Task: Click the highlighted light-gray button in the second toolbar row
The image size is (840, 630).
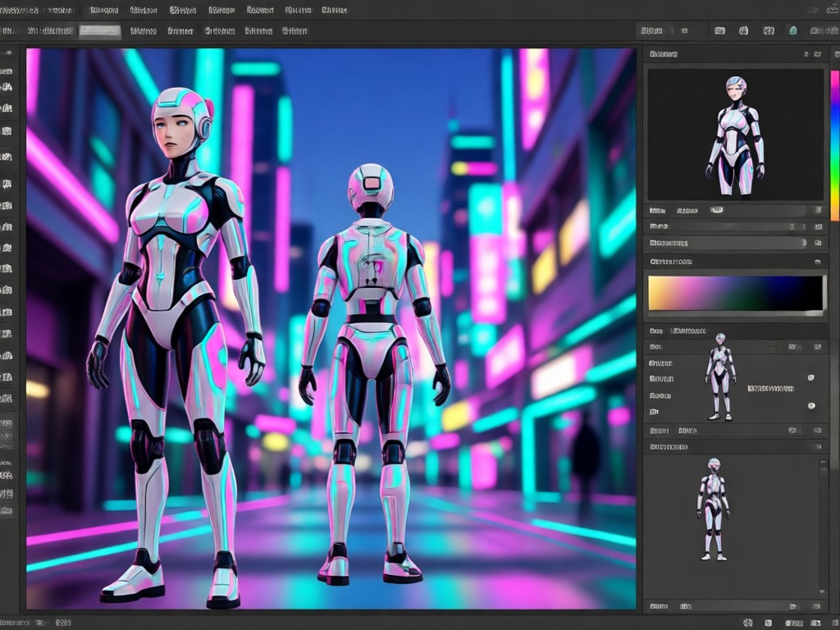Action: click(100, 31)
